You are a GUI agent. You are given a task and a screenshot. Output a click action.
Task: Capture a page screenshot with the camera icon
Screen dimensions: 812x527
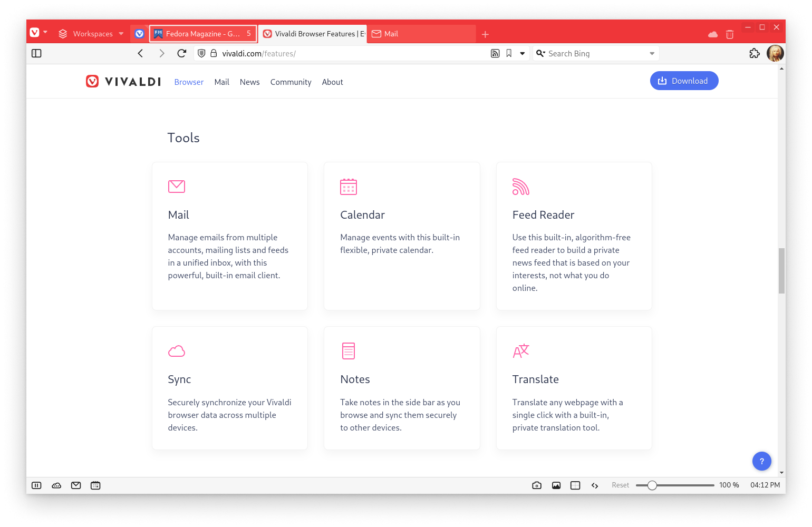pyautogui.click(x=537, y=485)
